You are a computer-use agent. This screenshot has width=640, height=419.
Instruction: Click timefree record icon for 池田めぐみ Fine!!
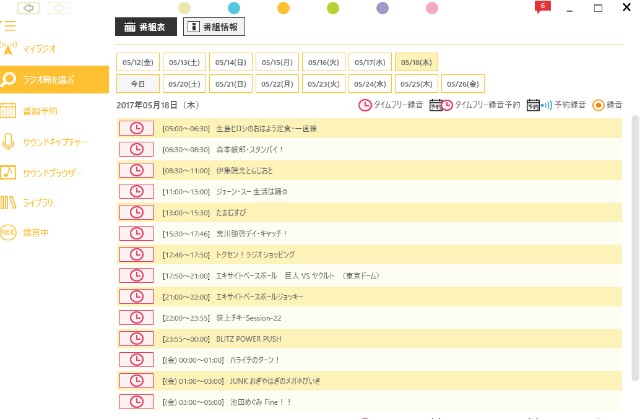coord(136,402)
